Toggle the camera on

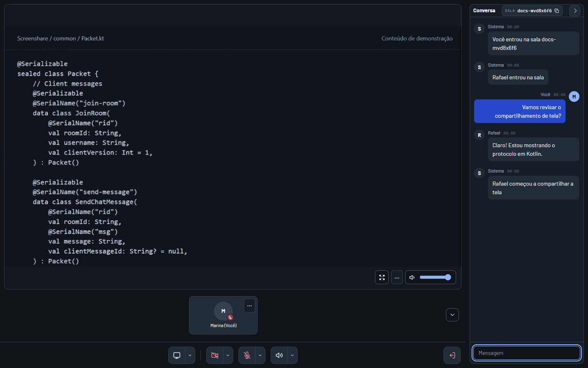tap(215, 355)
